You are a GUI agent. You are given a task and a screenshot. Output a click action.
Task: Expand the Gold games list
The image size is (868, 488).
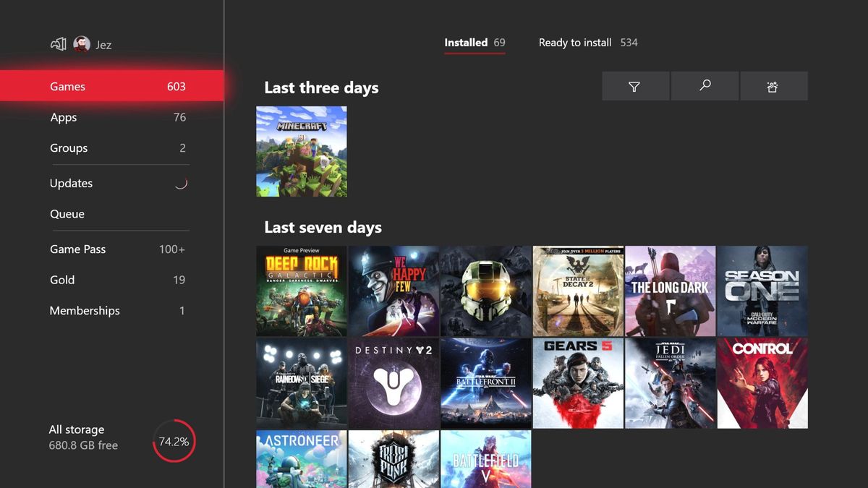click(x=62, y=280)
